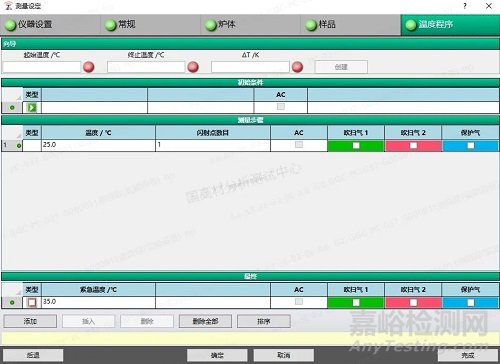
Task: Click the green start icon in initial conditions
Action: (32, 108)
